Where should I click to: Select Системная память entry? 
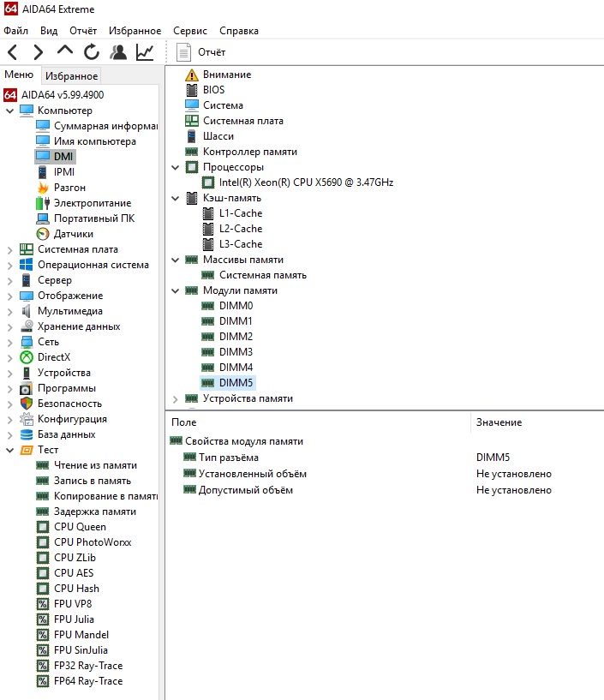click(262, 275)
